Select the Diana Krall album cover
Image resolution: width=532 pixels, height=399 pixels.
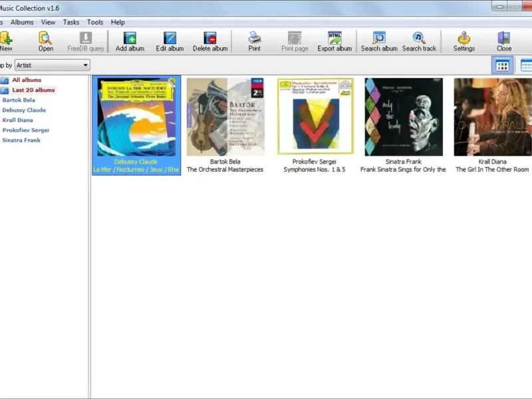(493, 117)
